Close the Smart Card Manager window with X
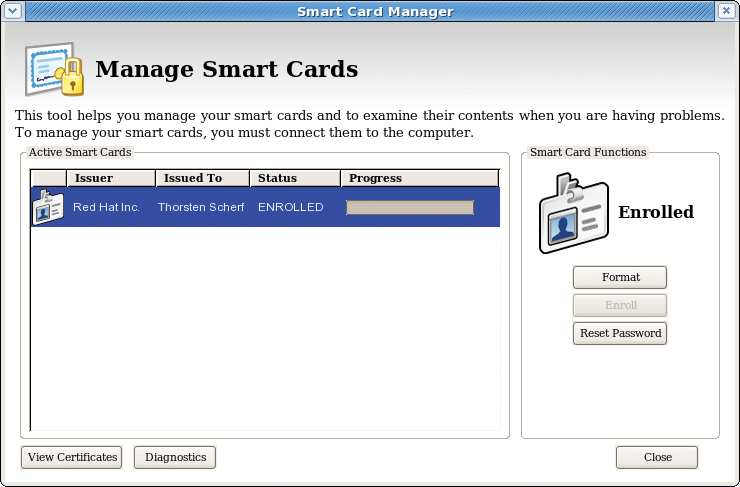Image resolution: width=740 pixels, height=487 pixels. pyautogui.click(x=726, y=10)
